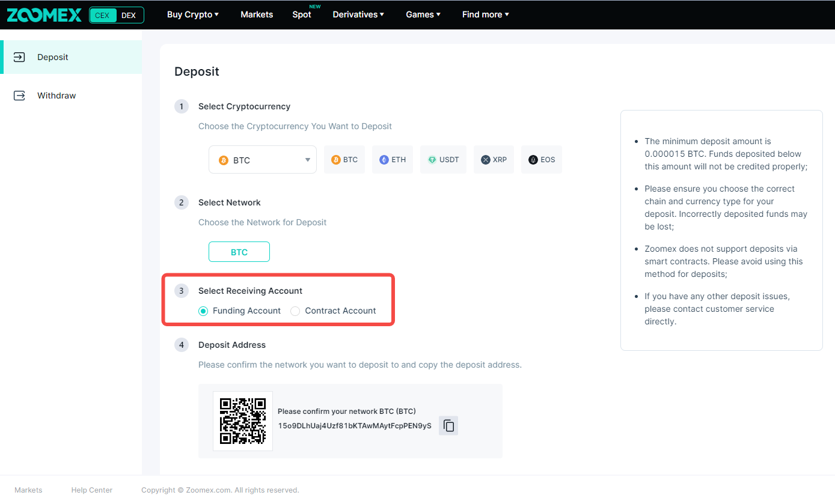The height and width of the screenshot is (504, 835).
Task: Open the BTC cryptocurrency dropdown
Action: click(263, 160)
